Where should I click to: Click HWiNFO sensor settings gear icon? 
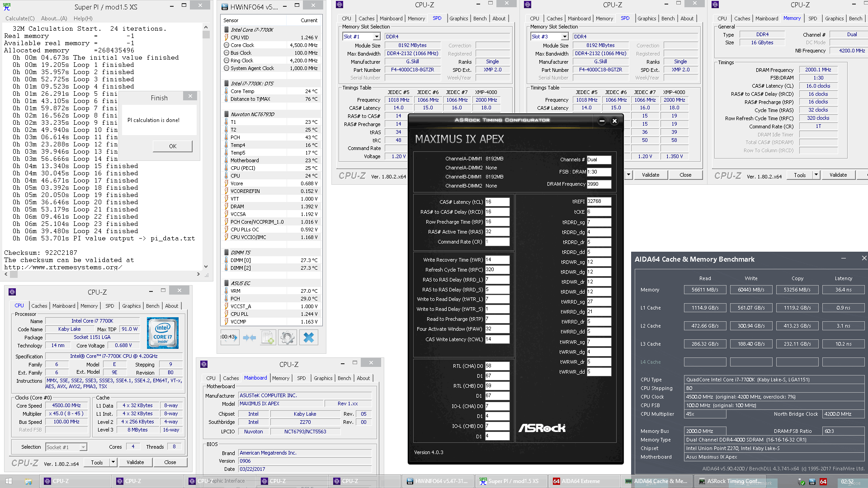[x=287, y=338]
